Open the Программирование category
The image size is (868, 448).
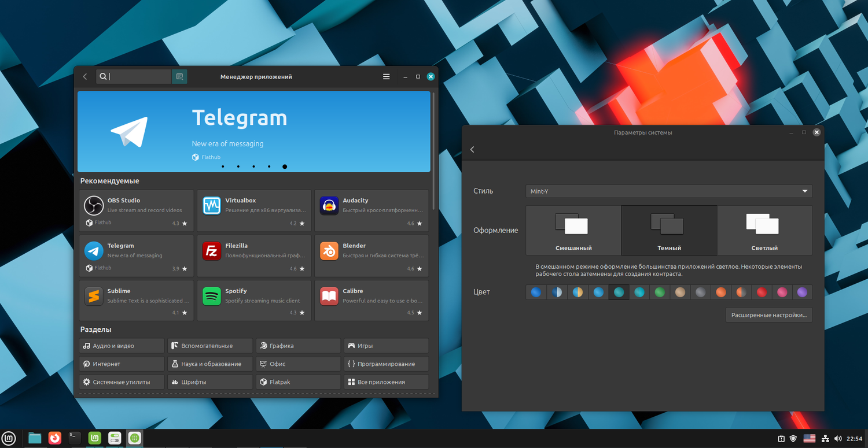(387, 364)
